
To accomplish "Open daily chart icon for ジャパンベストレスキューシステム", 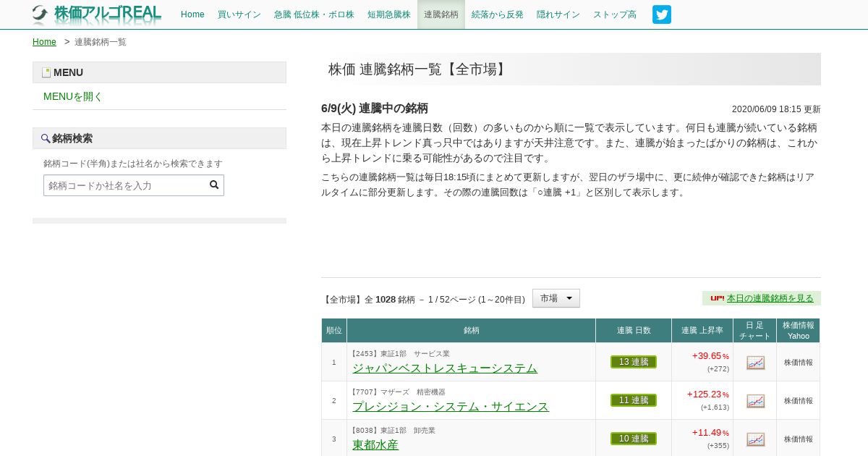I will coord(755,363).
